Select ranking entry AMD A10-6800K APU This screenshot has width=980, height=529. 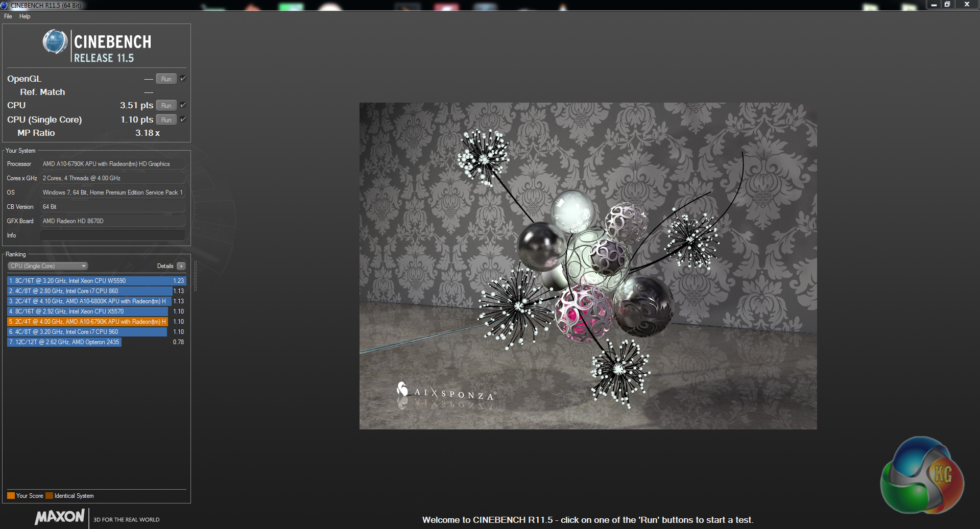coord(97,301)
